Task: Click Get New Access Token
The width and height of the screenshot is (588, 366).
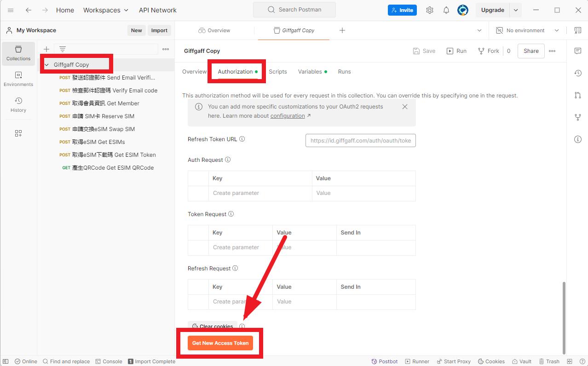Action: click(220, 343)
